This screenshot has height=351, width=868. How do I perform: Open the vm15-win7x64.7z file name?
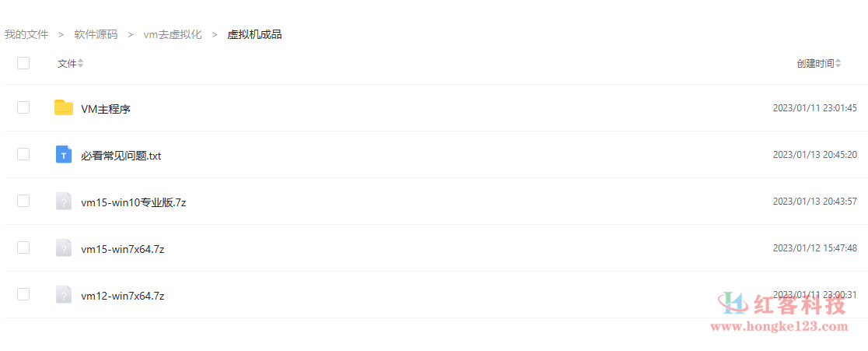click(122, 249)
